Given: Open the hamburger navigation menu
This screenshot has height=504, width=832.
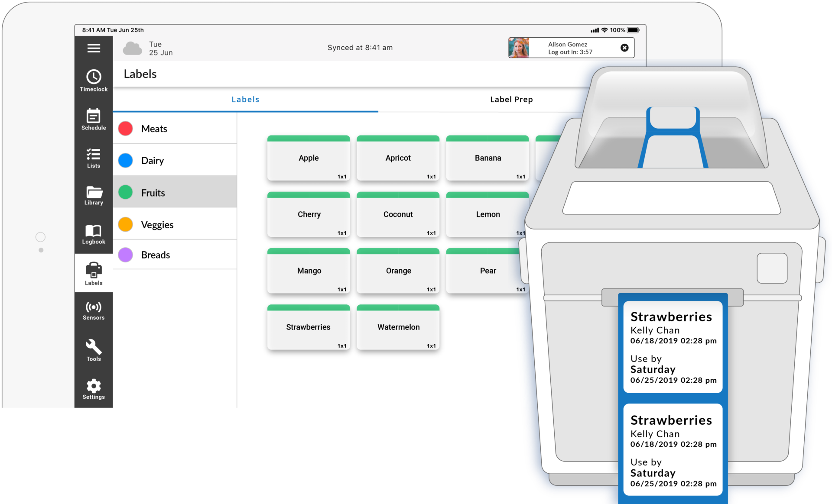Looking at the screenshot, I should tap(94, 48).
